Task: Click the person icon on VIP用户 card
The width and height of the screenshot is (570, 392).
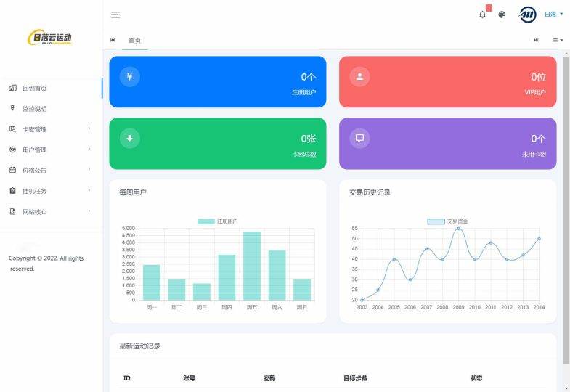Action: (x=359, y=76)
